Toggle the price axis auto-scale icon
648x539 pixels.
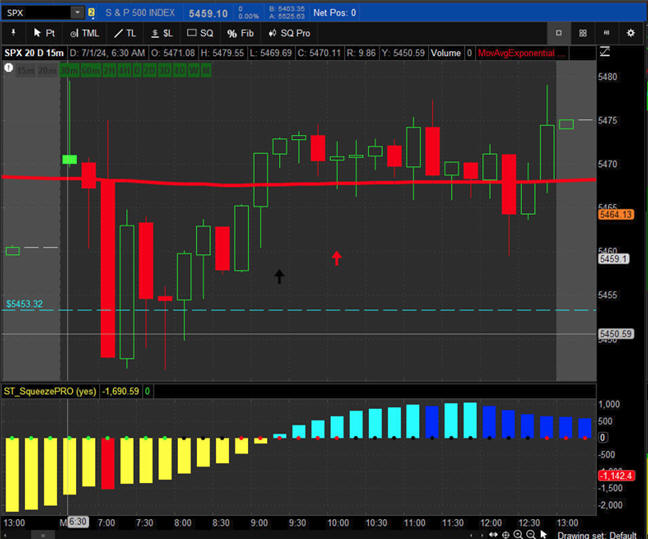click(x=605, y=52)
